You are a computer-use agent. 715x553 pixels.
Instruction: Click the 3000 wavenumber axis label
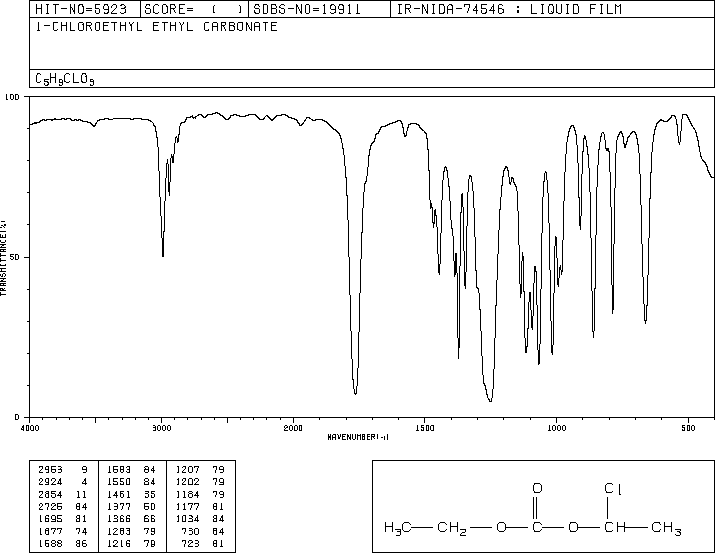tap(161, 428)
